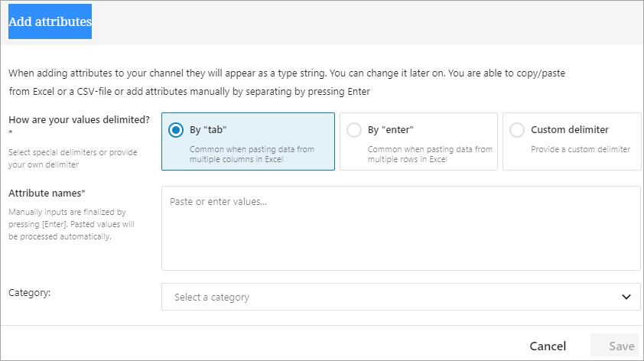Pick the Custom delimiter radio button
644x361 pixels.
pyautogui.click(x=517, y=130)
